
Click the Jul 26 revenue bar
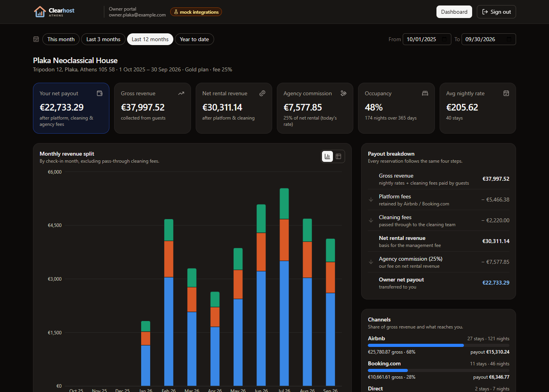[284, 287]
